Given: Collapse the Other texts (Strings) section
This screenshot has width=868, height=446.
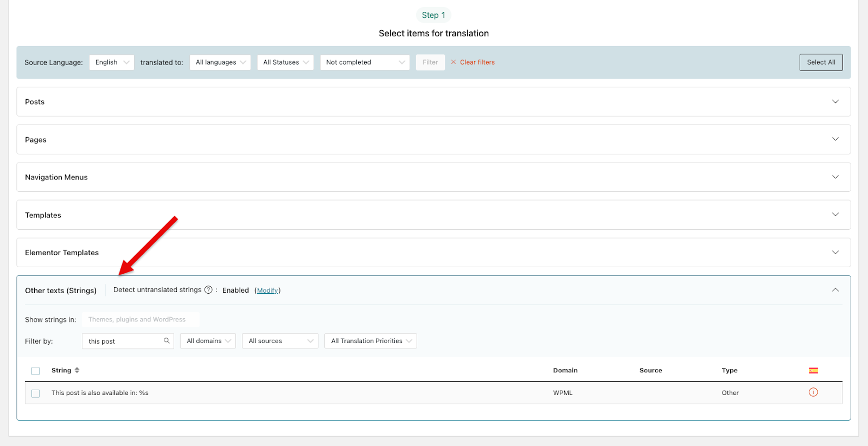Looking at the screenshot, I should click(835, 290).
